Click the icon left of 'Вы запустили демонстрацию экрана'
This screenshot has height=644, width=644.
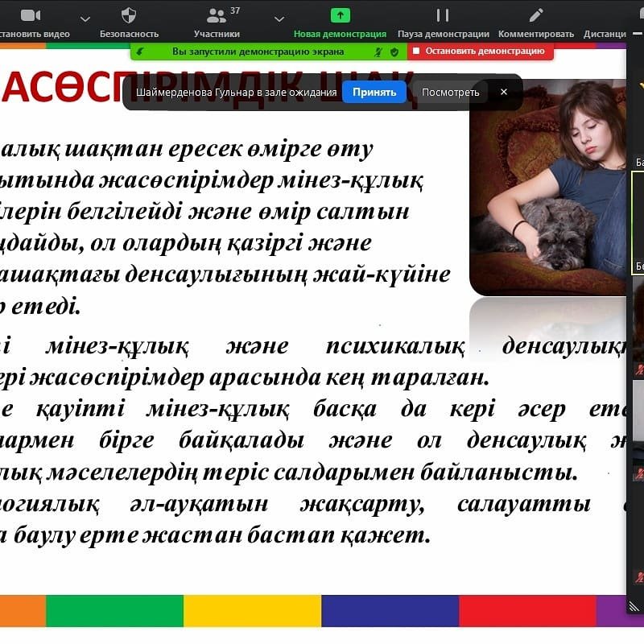coord(140,52)
